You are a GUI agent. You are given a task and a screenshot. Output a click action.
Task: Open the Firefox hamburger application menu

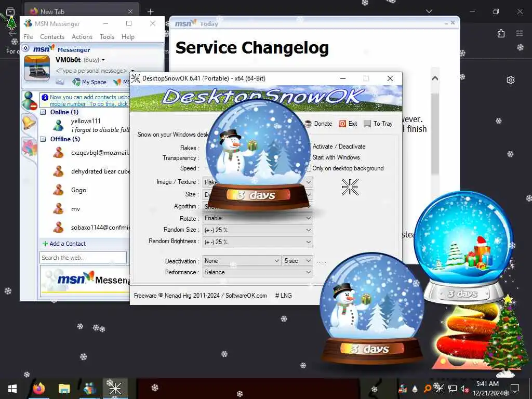520,33
